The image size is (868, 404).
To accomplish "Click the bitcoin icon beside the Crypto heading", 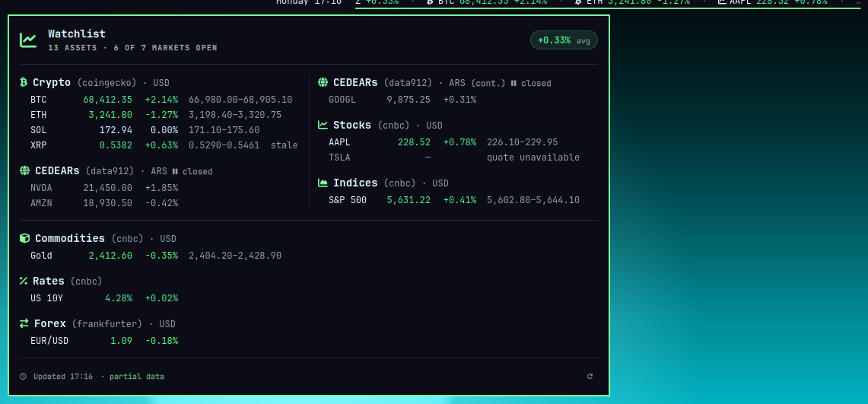I will pyautogui.click(x=24, y=82).
